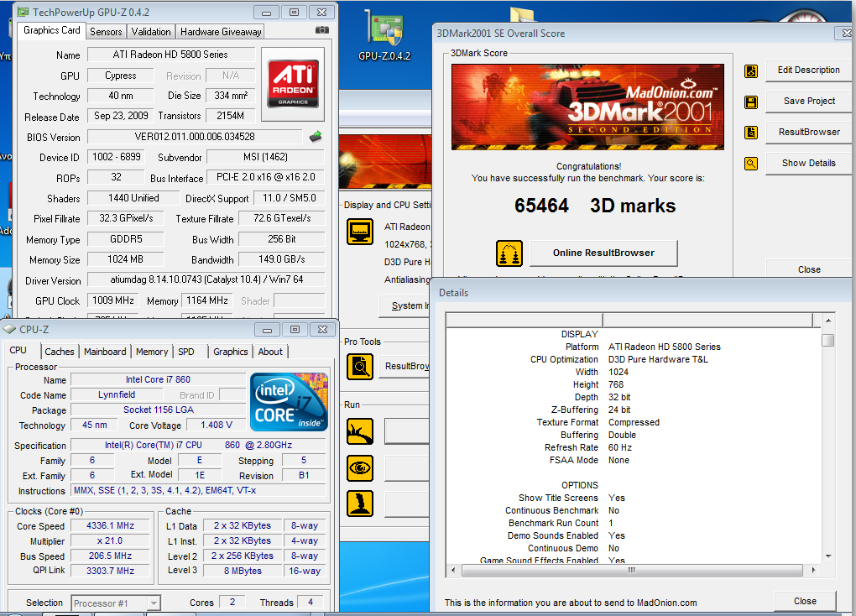The height and width of the screenshot is (616, 856).
Task: Click the icon next to Edit Description
Action: (751, 71)
